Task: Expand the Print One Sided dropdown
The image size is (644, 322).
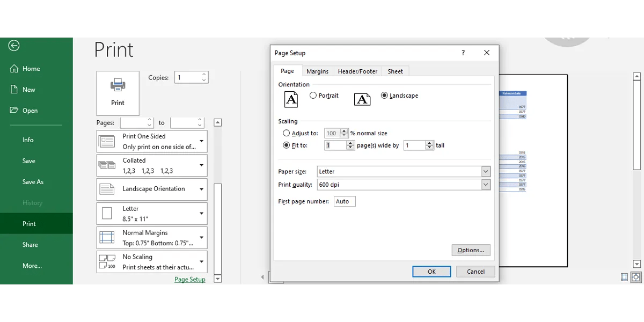Action: (x=201, y=141)
